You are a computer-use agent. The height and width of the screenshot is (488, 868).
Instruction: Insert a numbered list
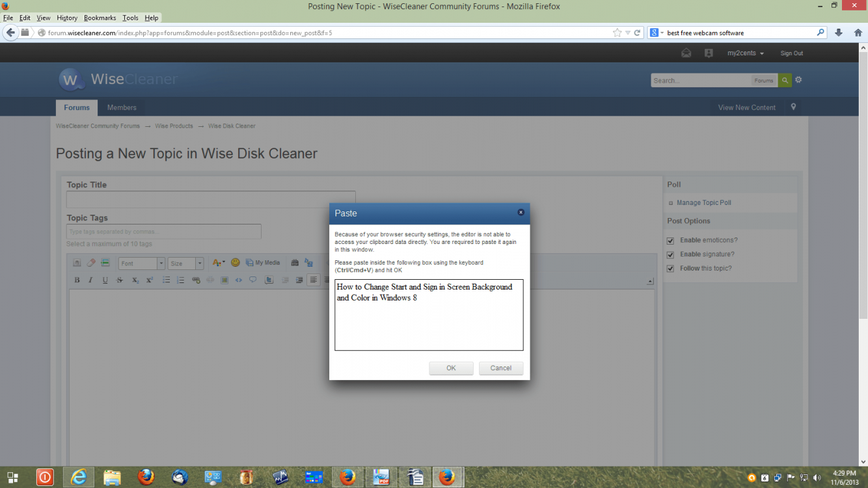point(180,280)
